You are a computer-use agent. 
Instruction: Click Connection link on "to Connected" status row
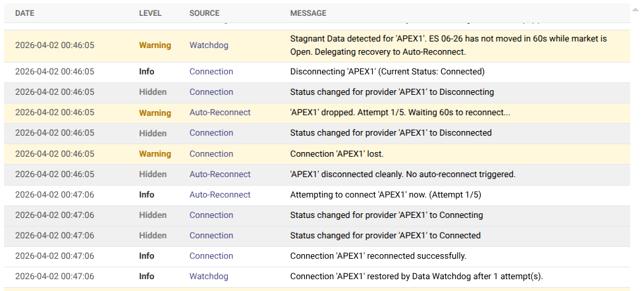(211, 236)
